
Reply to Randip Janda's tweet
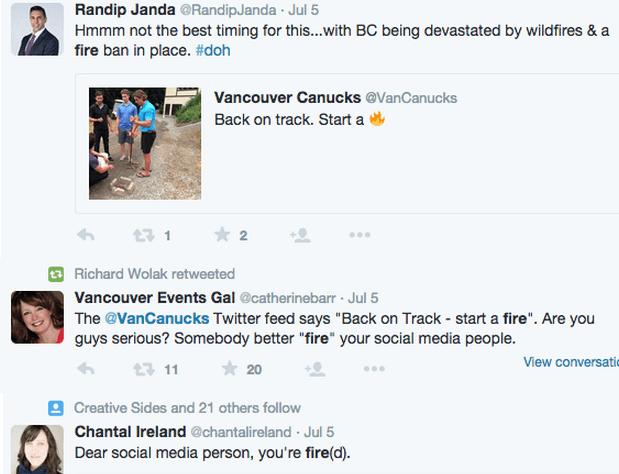[86, 235]
